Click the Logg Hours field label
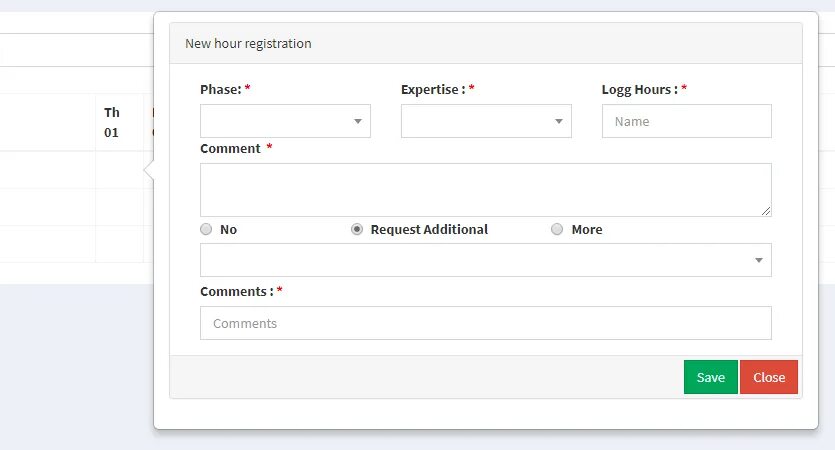Image resolution: width=835 pixels, height=450 pixels. pyautogui.click(x=639, y=89)
